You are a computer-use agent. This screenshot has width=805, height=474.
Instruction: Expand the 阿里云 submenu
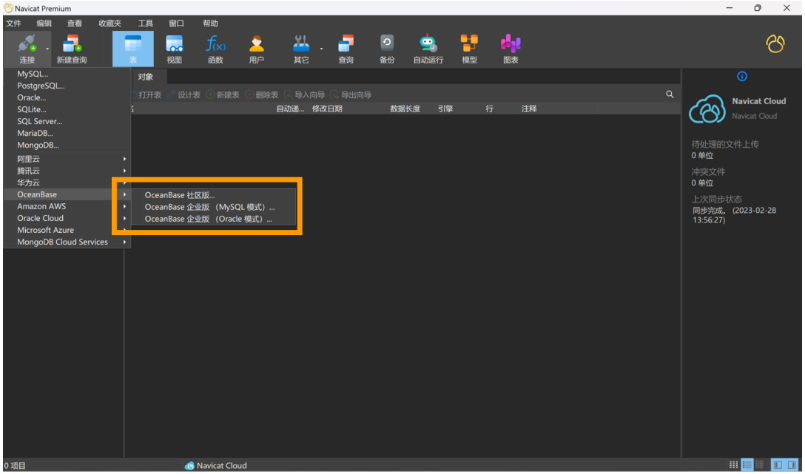coord(67,159)
